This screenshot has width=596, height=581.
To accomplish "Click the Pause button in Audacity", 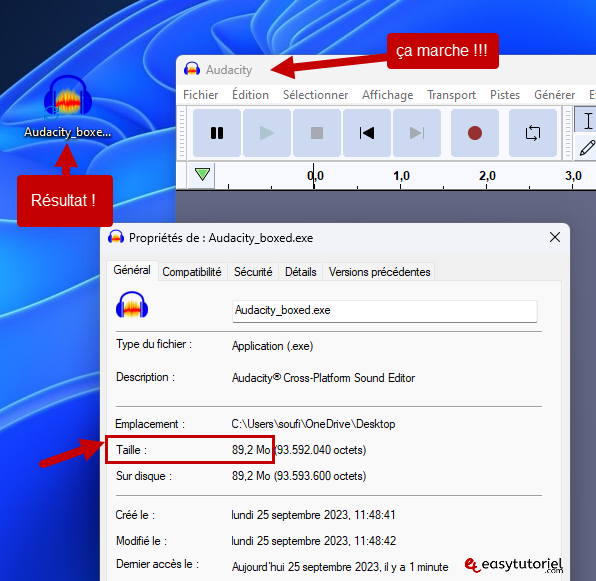I will pos(217,133).
